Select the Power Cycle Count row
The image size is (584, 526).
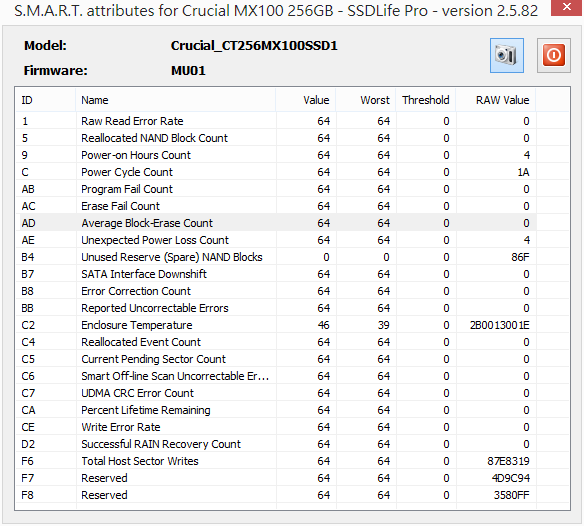coord(276,172)
